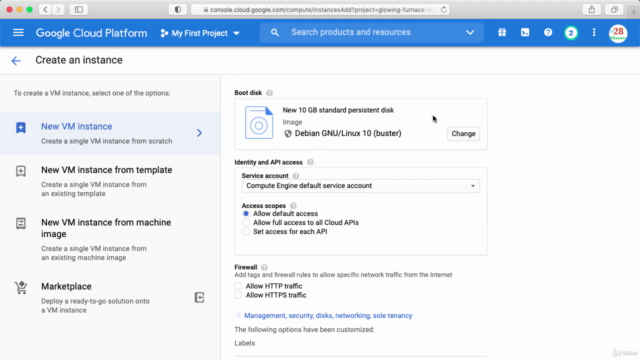Enable Allow HTTP traffic checkbox

click(238, 286)
